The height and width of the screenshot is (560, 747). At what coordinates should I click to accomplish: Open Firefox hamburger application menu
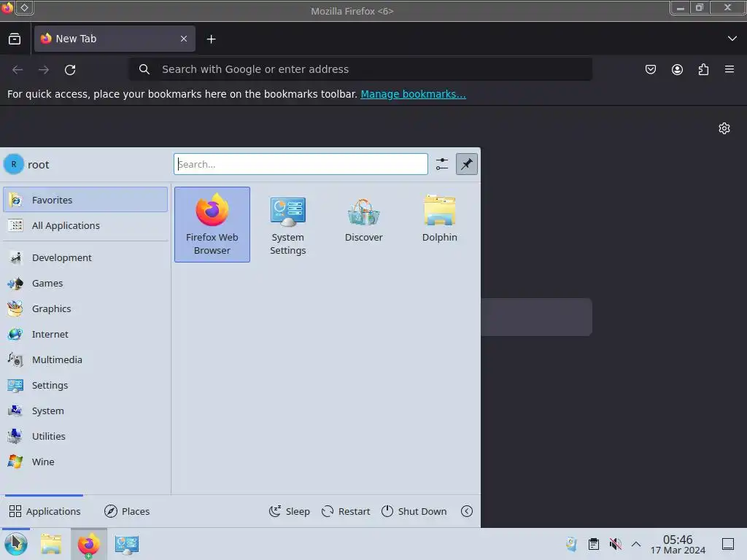(729, 69)
